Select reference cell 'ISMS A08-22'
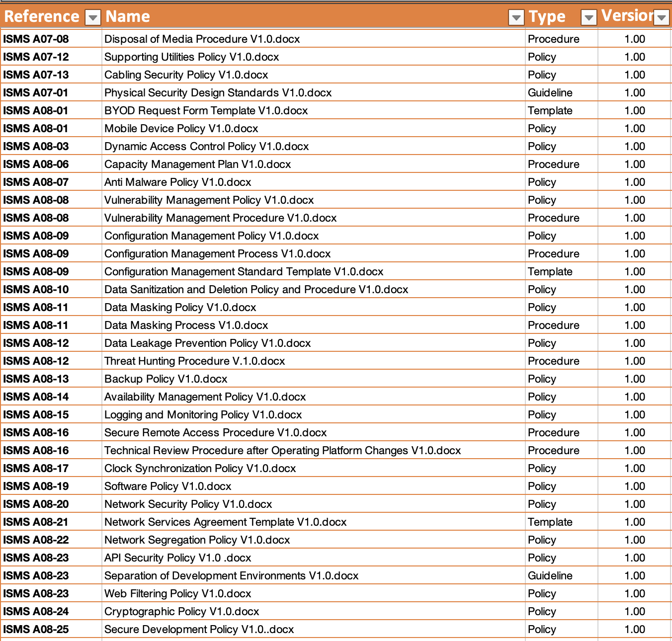 (51, 540)
